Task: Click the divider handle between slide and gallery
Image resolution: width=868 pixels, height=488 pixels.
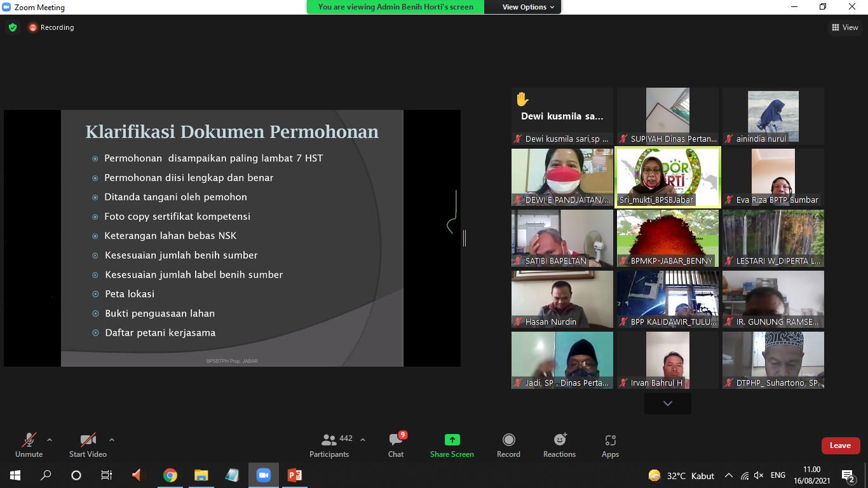Action: pos(465,238)
